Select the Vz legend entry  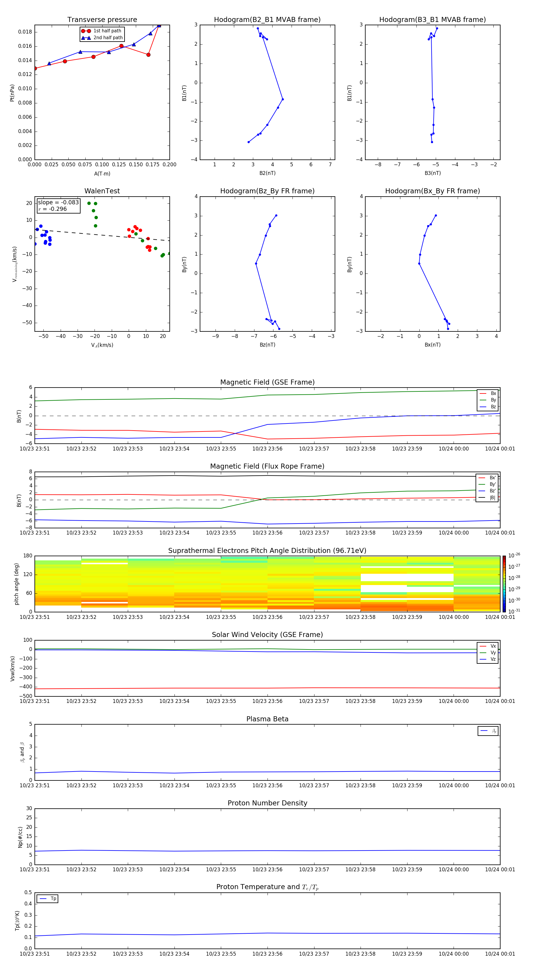[488, 659]
